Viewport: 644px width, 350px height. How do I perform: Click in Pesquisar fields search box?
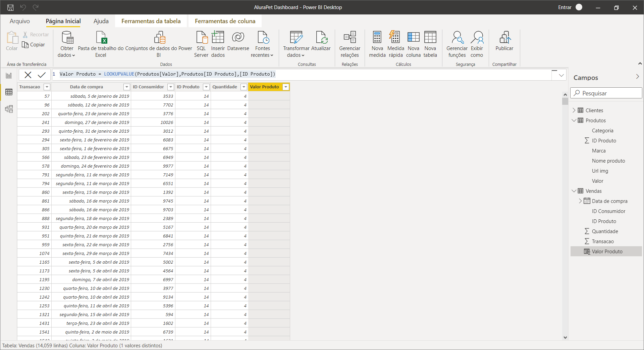tap(606, 93)
